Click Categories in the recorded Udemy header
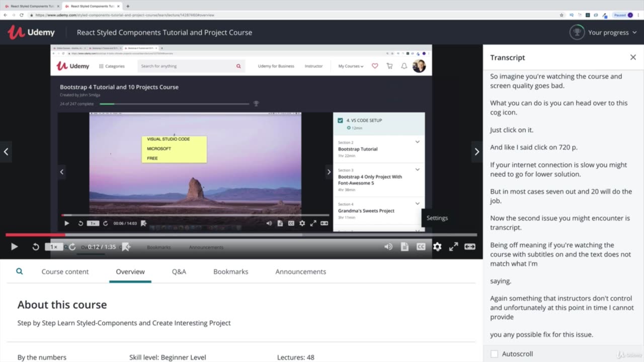This screenshot has width=644, height=362. point(112,66)
